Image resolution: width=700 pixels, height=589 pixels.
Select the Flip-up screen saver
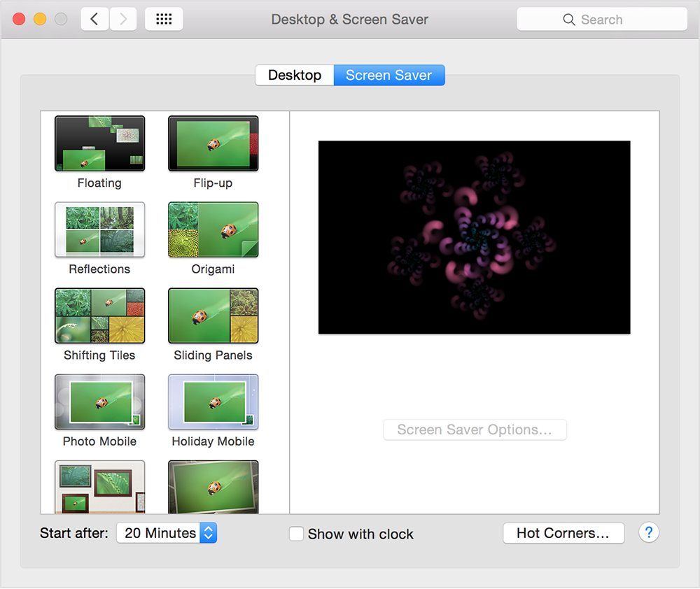click(x=213, y=143)
